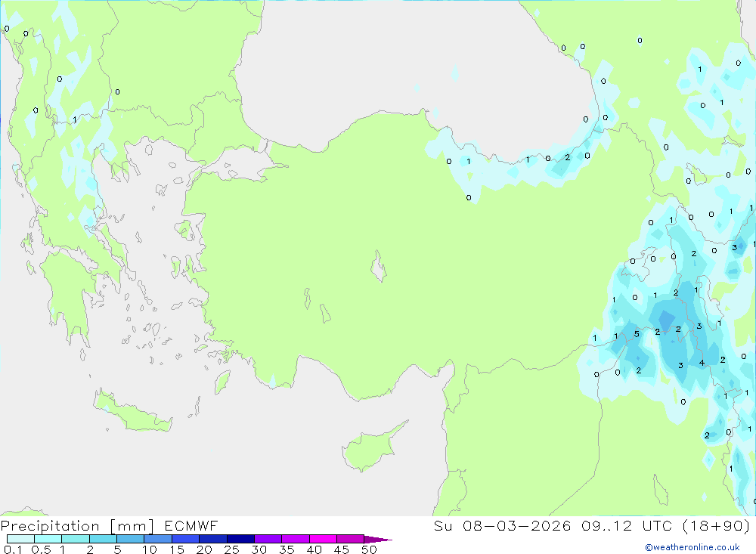The width and height of the screenshot is (756, 554).
Task: Click the '35' legend scale label
Action: point(287,549)
